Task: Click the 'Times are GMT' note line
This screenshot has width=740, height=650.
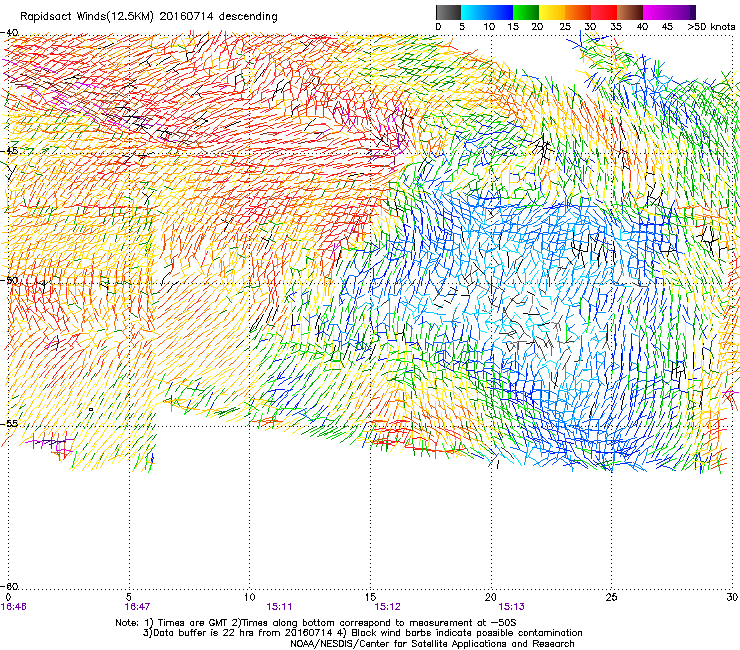Action: tap(316, 623)
